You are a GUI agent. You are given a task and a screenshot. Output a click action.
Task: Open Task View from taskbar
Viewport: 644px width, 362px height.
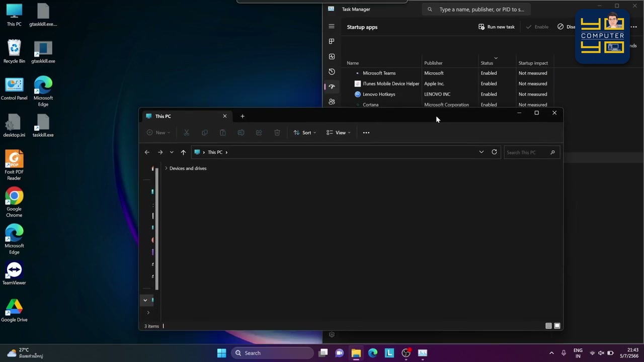click(323, 353)
